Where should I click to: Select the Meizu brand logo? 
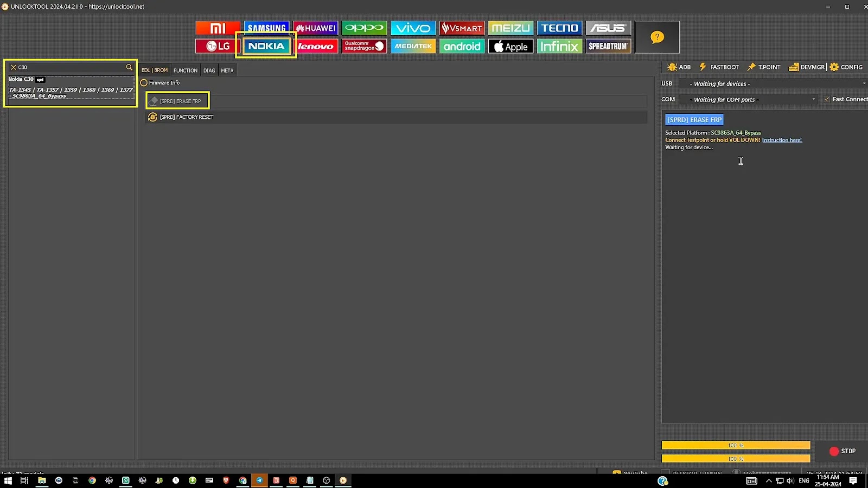click(x=510, y=28)
